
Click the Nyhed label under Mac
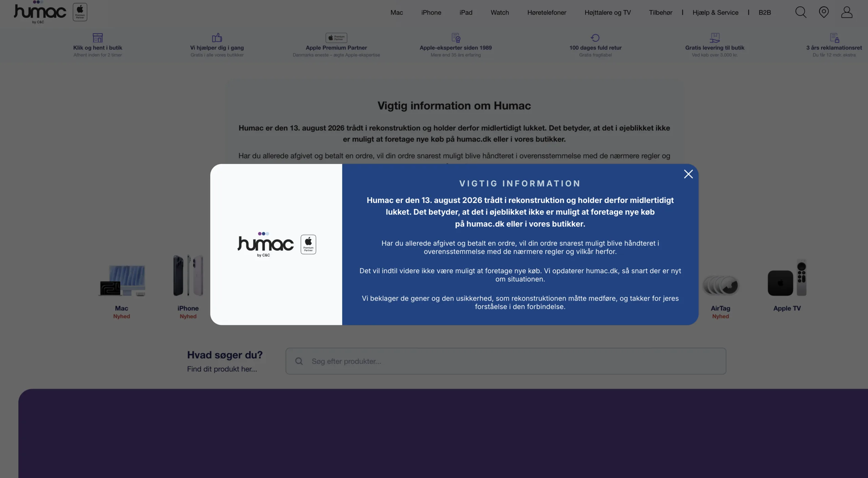pyautogui.click(x=121, y=317)
